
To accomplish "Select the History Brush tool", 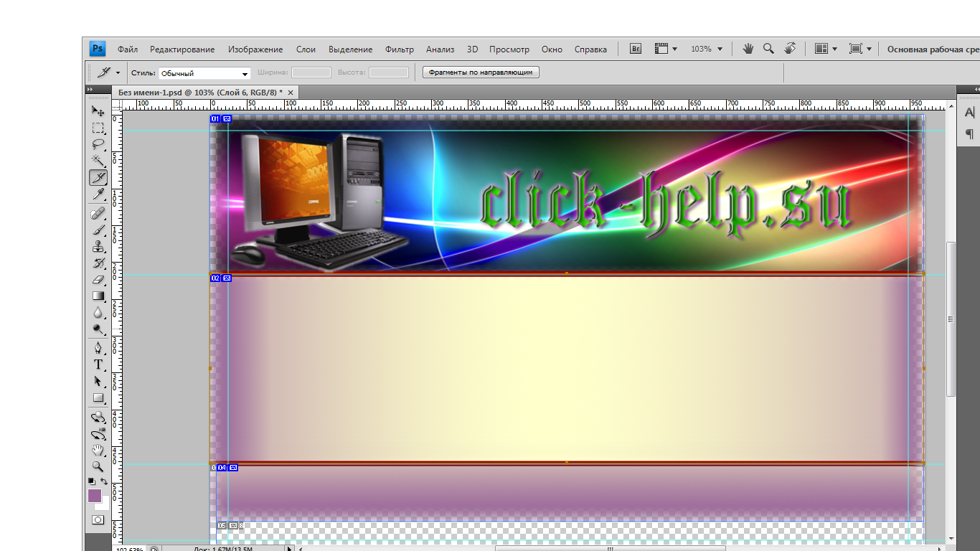I will click(98, 263).
